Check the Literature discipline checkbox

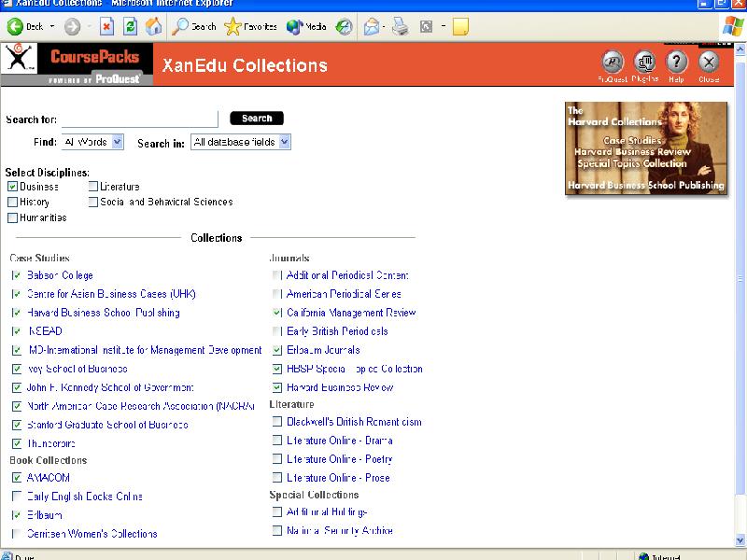coord(92,186)
